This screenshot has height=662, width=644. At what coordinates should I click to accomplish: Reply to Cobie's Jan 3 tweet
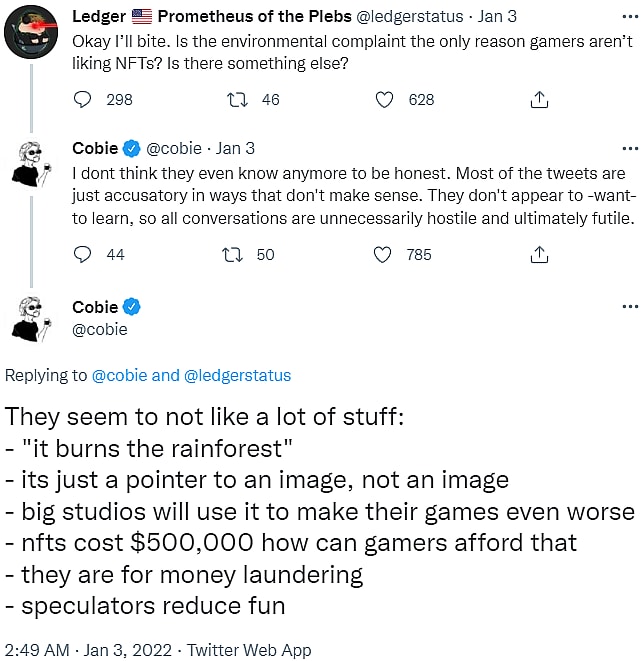click(83, 254)
